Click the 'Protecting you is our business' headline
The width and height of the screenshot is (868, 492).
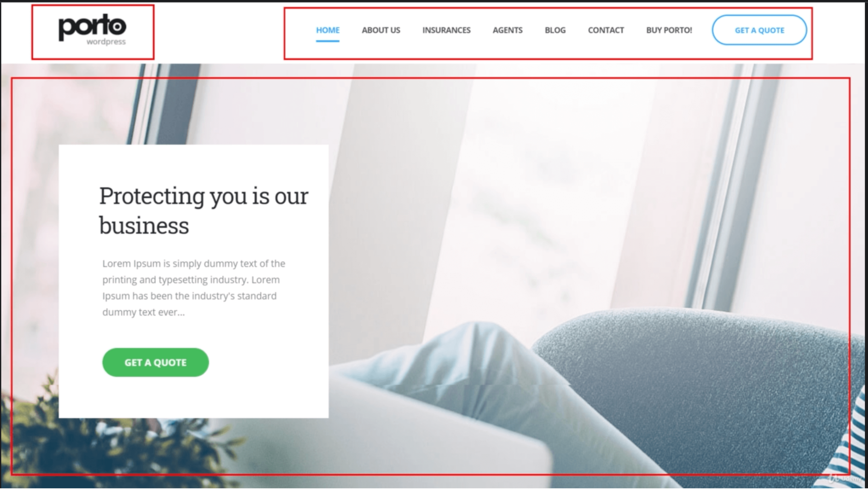pyautogui.click(x=203, y=210)
